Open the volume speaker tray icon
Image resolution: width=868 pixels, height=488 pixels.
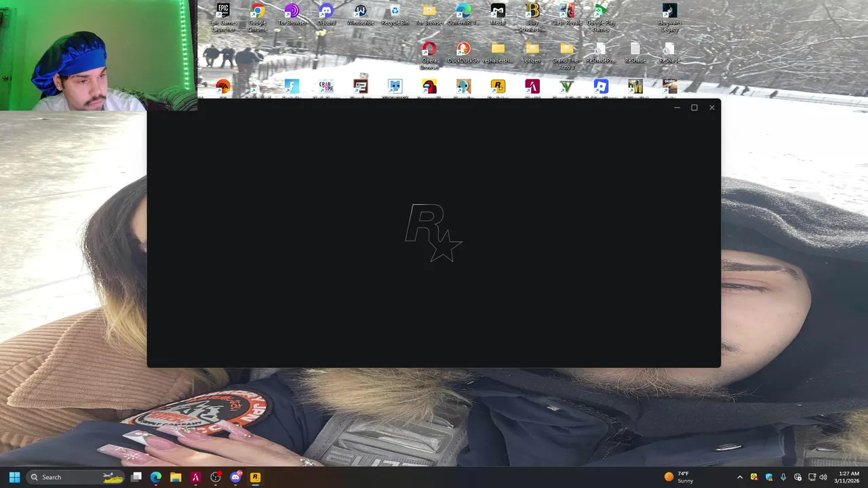point(823,477)
